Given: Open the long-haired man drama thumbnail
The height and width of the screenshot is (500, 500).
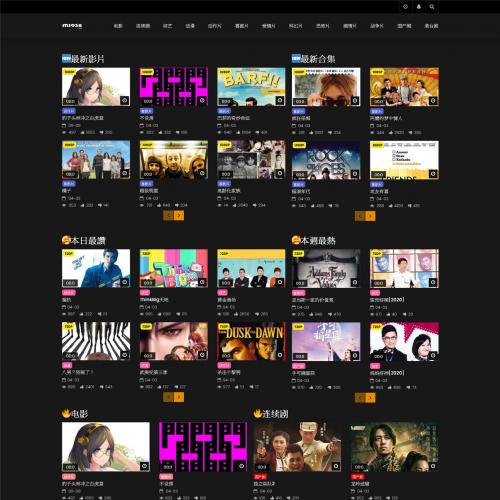Looking at the screenshot, I should click(x=395, y=447).
